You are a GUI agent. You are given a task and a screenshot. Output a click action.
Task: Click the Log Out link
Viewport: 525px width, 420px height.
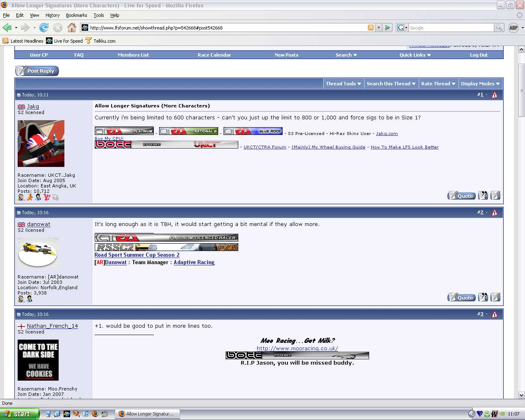click(479, 55)
